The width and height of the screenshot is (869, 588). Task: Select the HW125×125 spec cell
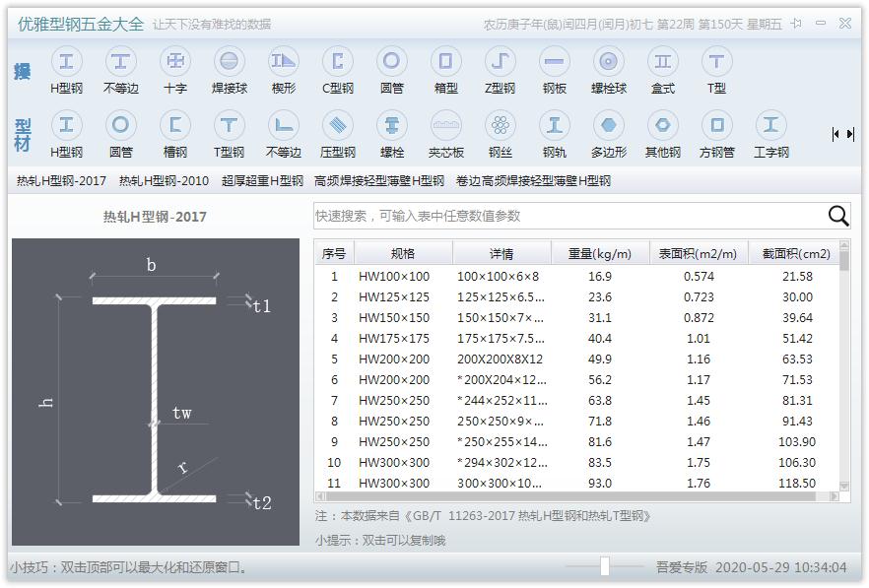pos(394,297)
